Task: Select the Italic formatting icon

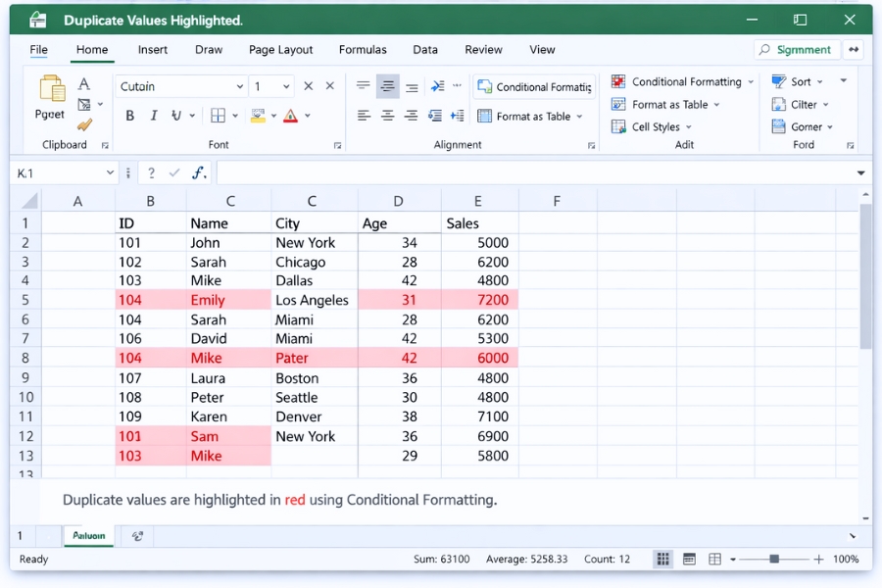Action: (x=154, y=116)
